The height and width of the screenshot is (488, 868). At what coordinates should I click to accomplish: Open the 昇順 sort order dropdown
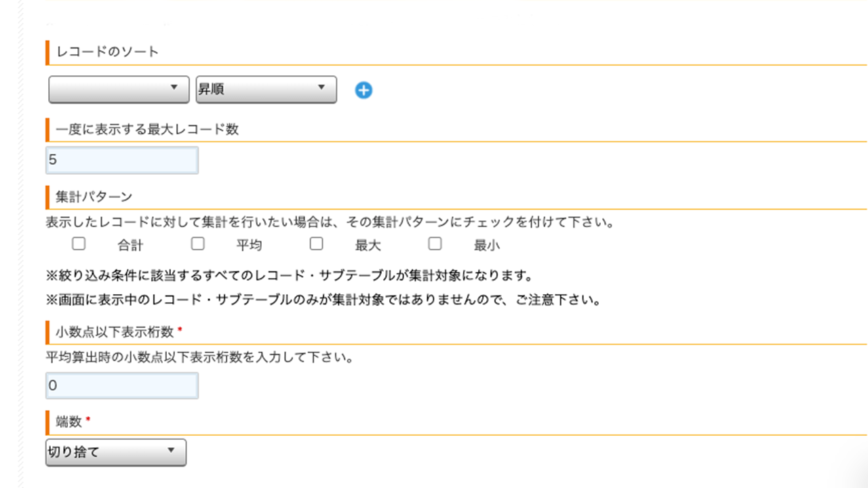click(266, 89)
